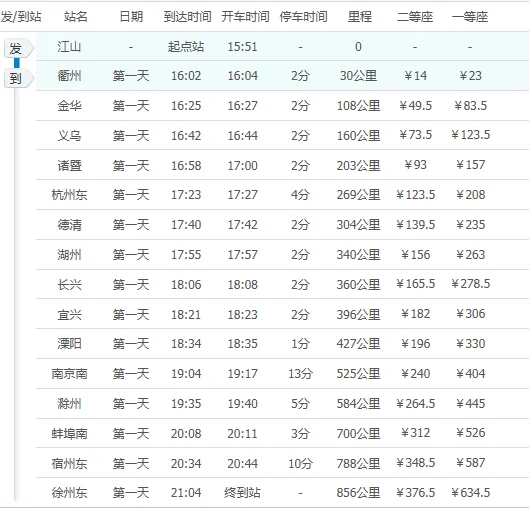Image resolution: width=529 pixels, height=508 pixels.
Task: Select the 金华 station name
Action: click(69, 106)
